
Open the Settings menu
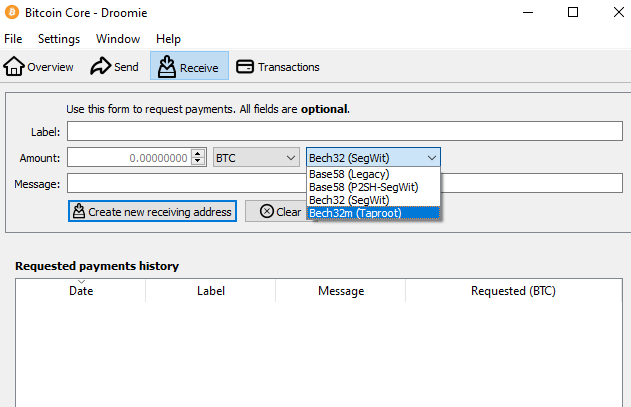(59, 39)
